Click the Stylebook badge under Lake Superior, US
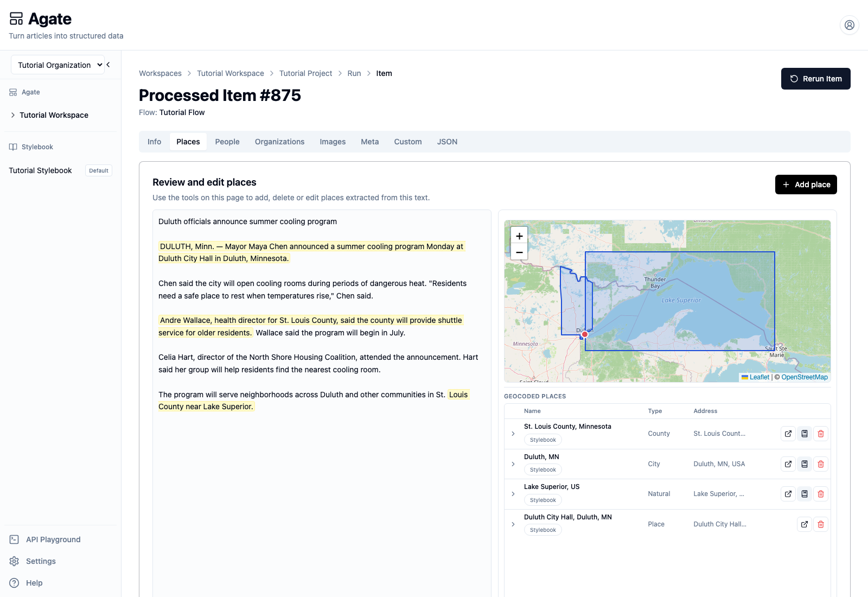Screen dimensions: 868x597 [x=543, y=500]
